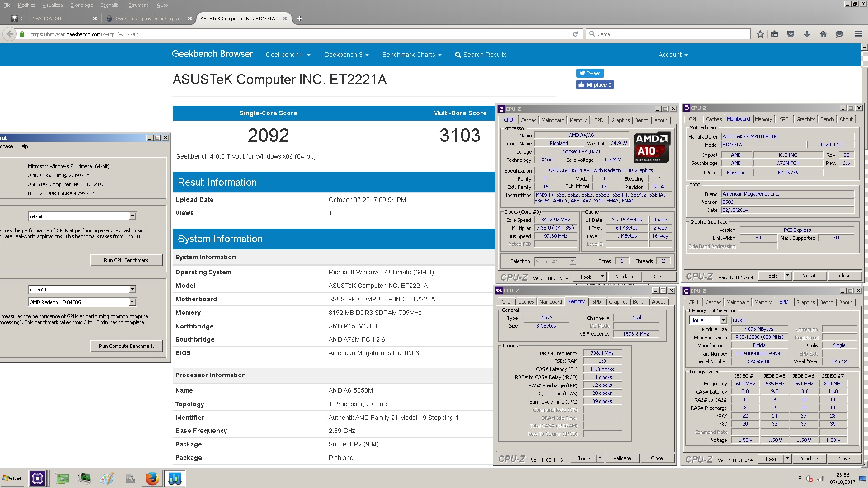The height and width of the screenshot is (488, 868).
Task: Switch to Caches tab in CPU-Z CPU window
Action: click(x=528, y=120)
